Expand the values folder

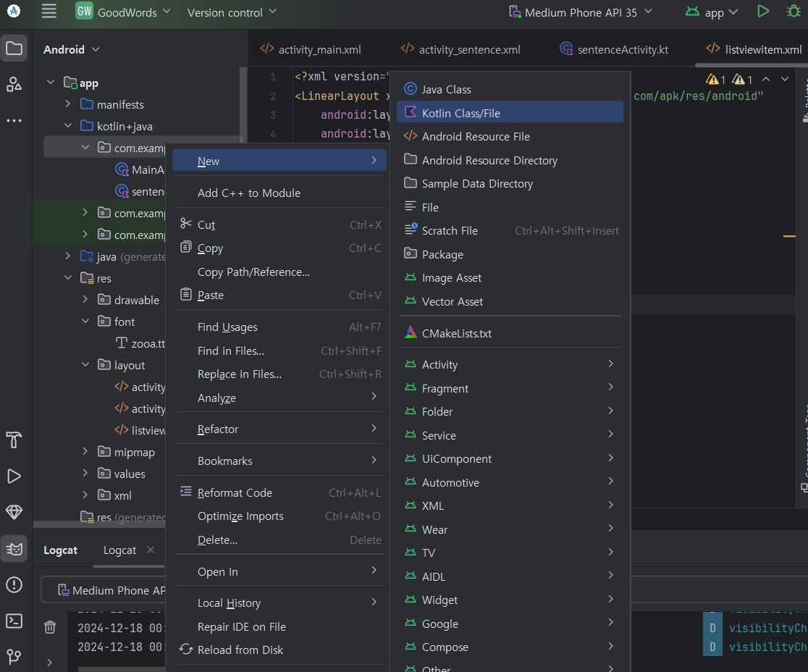pyautogui.click(x=85, y=473)
